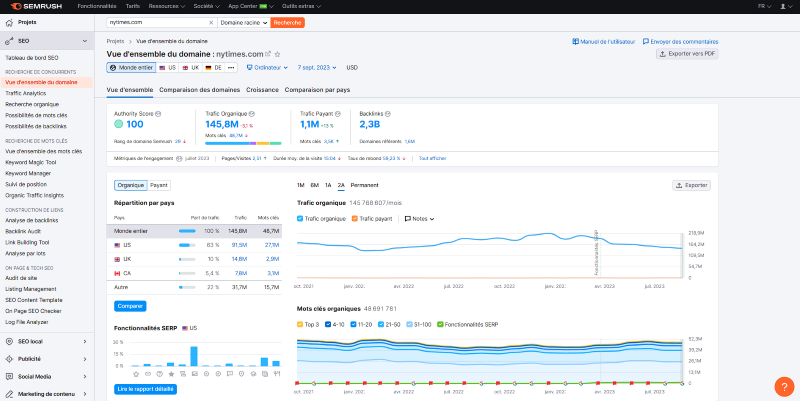Click the Projets home icon

coord(9,22)
